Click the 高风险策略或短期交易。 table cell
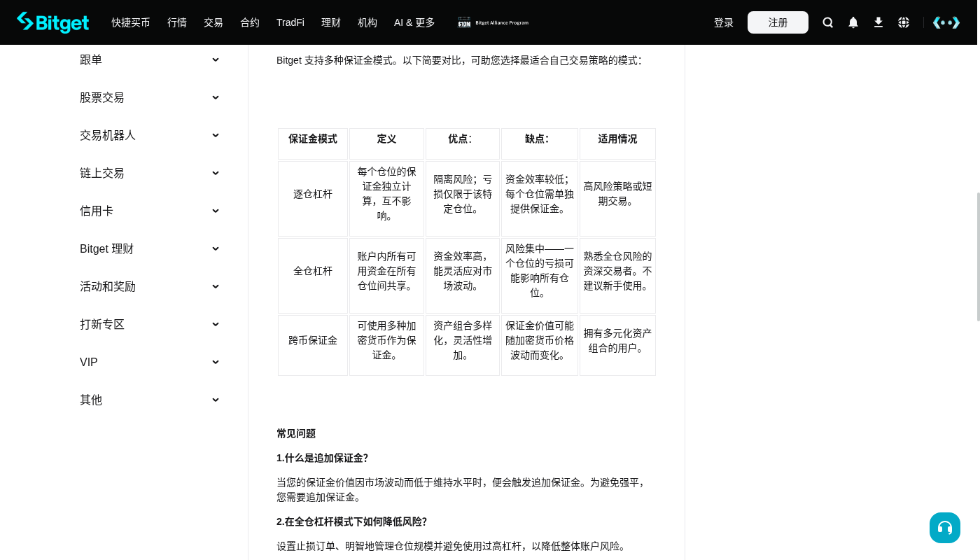This screenshot has height=560, width=980. pos(617,199)
